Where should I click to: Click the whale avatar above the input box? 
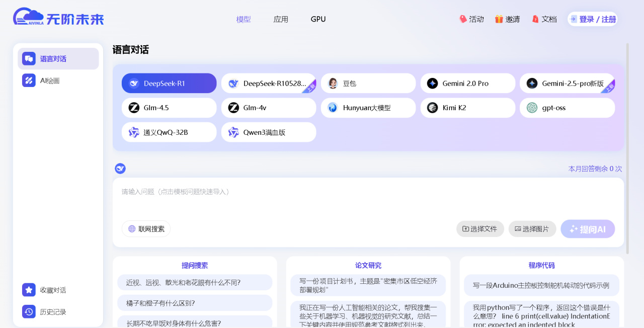120,169
